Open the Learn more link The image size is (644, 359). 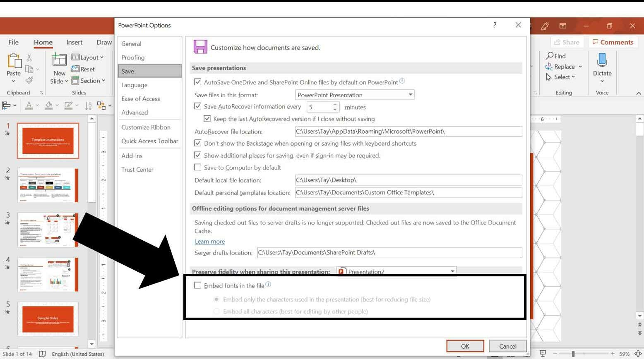coord(210,242)
